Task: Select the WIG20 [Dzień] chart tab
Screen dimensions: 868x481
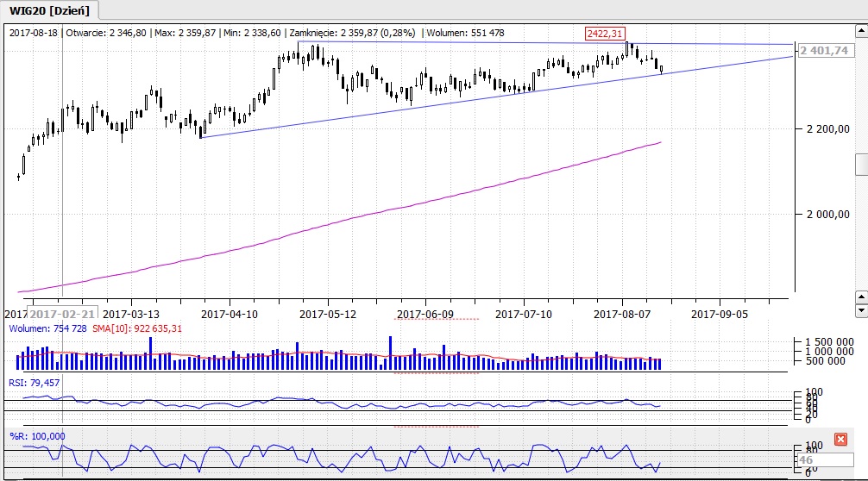Action: [x=49, y=10]
